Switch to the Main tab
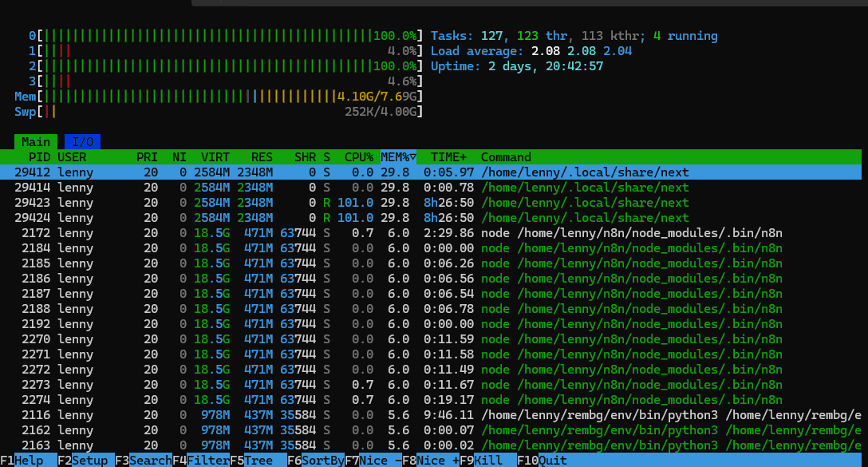The width and height of the screenshot is (868, 467). click(35, 141)
